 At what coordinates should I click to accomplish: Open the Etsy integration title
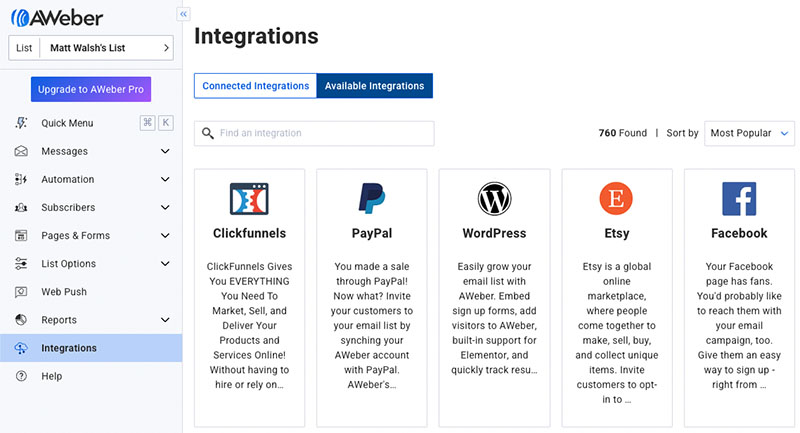coord(617,233)
